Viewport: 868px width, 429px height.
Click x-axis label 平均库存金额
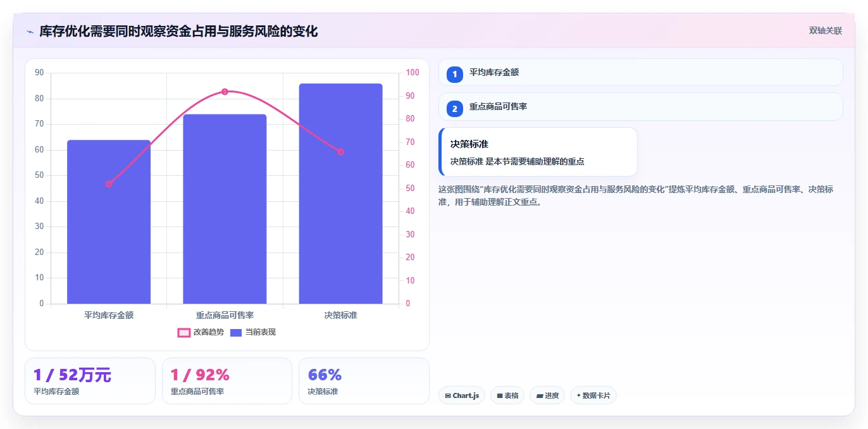[x=109, y=315]
